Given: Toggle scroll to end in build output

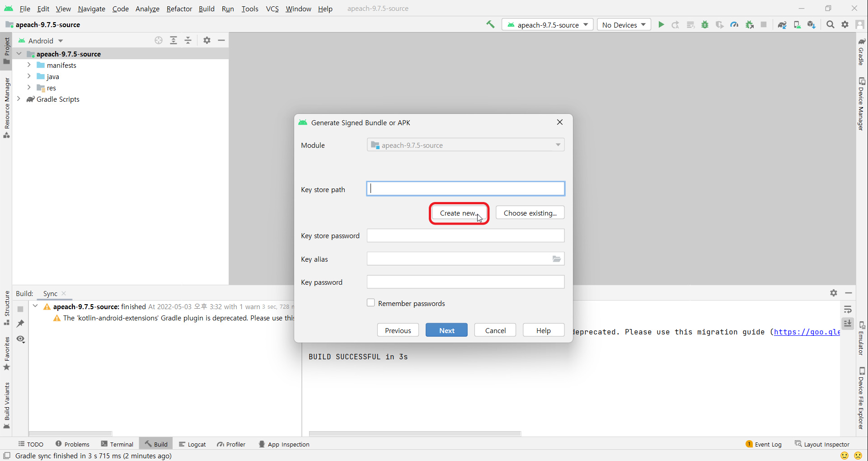Looking at the screenshot, I should click(x=848, y=324).
